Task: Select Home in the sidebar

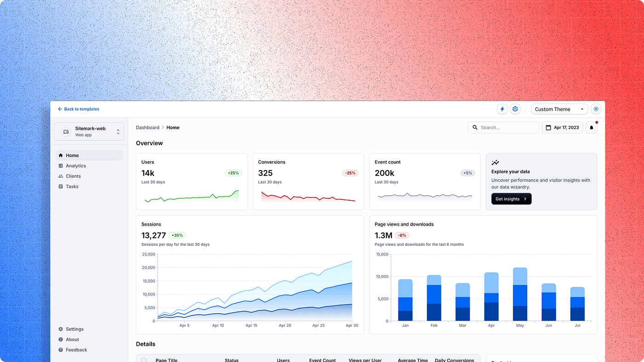Action: [89, 155]
